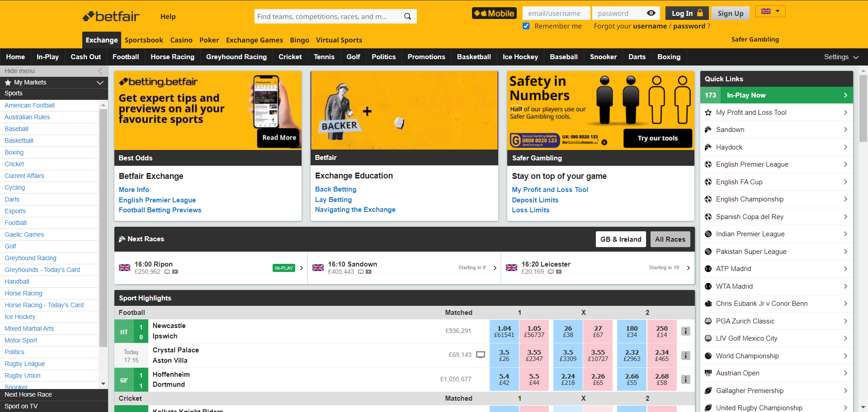Click golf icon for PGA Zurich Classic

pyautogui.click(x=708, y=321)
